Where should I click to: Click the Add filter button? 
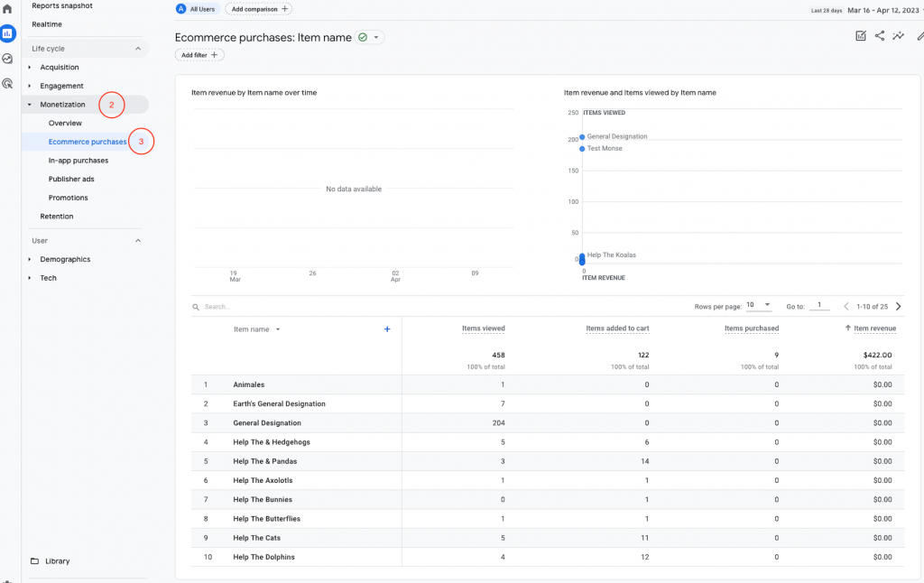coord(199,55)
